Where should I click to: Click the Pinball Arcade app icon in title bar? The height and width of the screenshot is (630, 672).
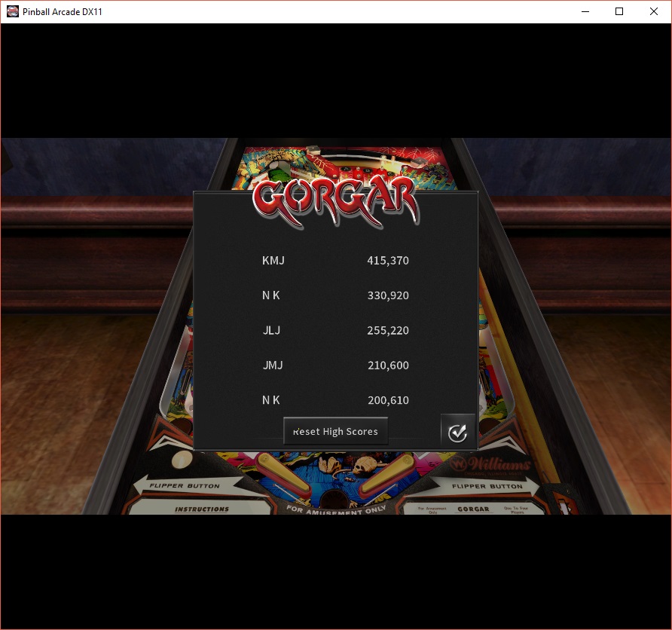pos(12,11)
